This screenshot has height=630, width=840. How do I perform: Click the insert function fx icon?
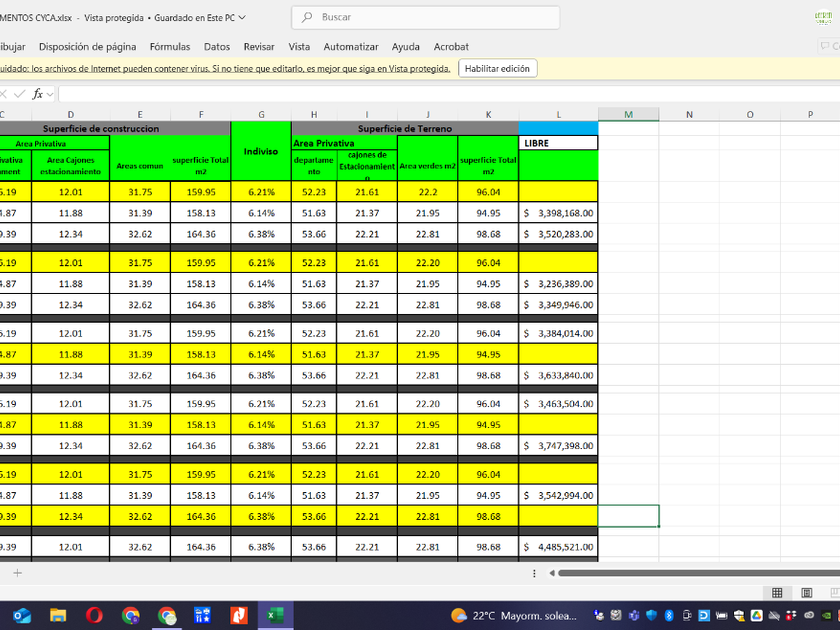37,94
